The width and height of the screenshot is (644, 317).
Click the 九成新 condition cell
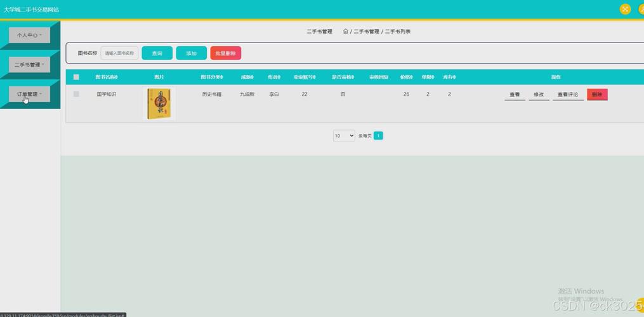pos(247,94)
